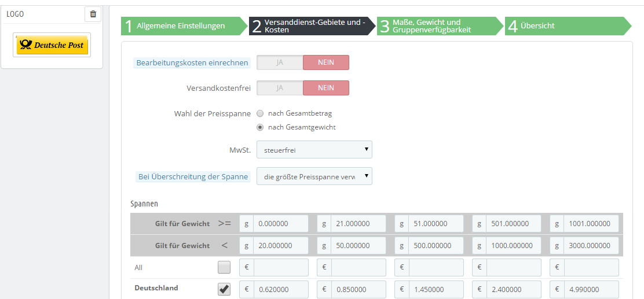Expand the Bei Überschreitung der Spanne dropdown
Image resolution: width=644 pixels, height=299 pixels.
tap(314, 176)
